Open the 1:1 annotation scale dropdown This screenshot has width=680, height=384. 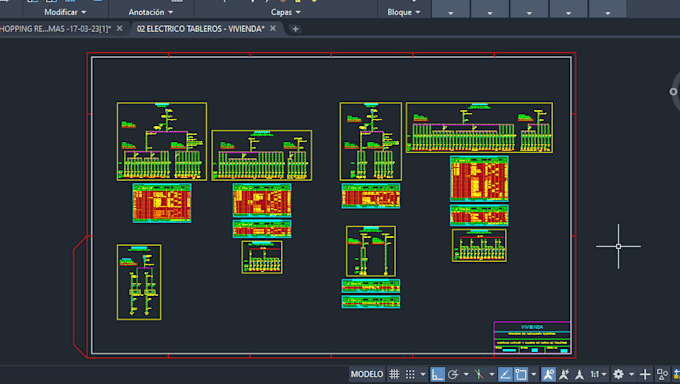coord(598,374)
